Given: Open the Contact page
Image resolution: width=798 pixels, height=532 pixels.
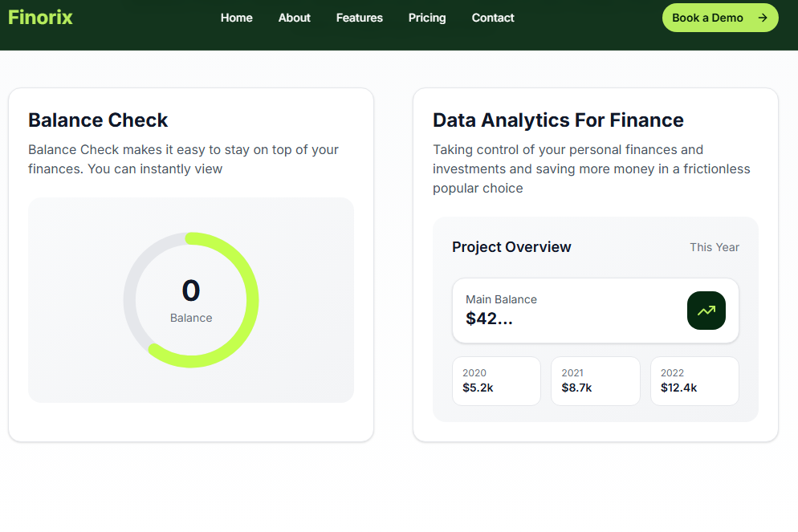Looking at the screenshot, I should [x=492, y=18].
